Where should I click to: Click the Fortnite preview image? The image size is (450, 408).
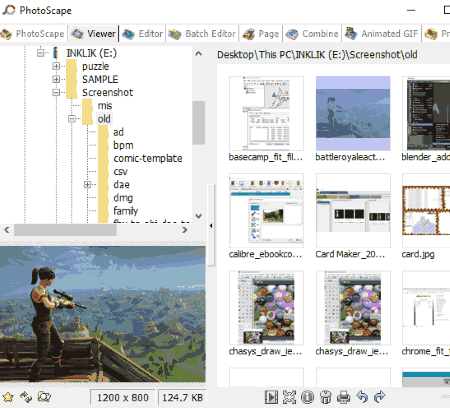tap(103, 314)
